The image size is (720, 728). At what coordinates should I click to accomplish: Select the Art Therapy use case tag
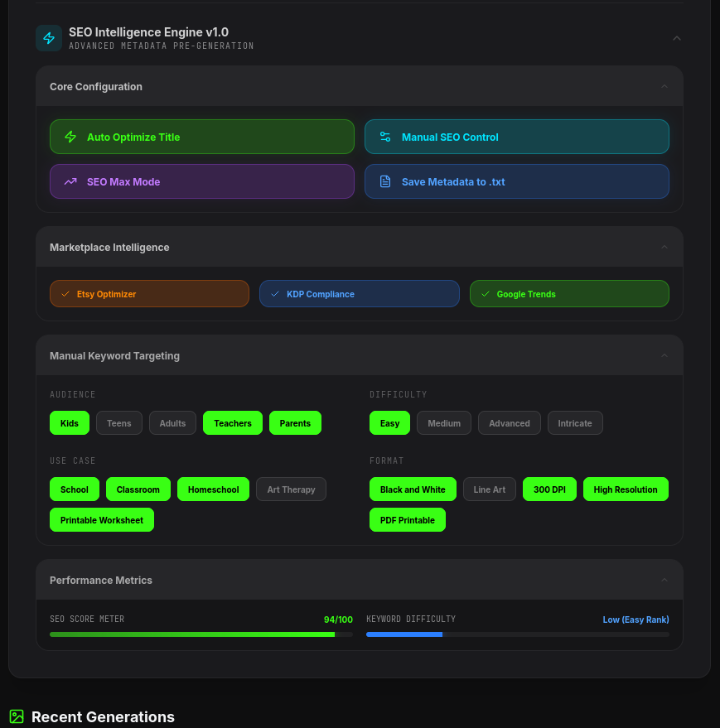292,489
